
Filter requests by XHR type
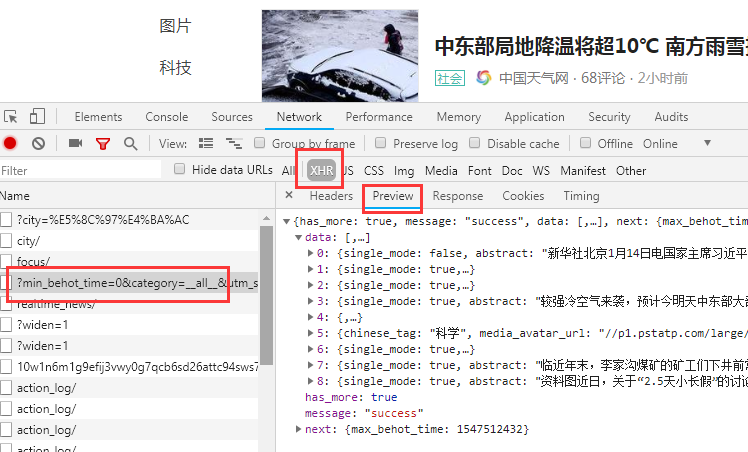322,170
